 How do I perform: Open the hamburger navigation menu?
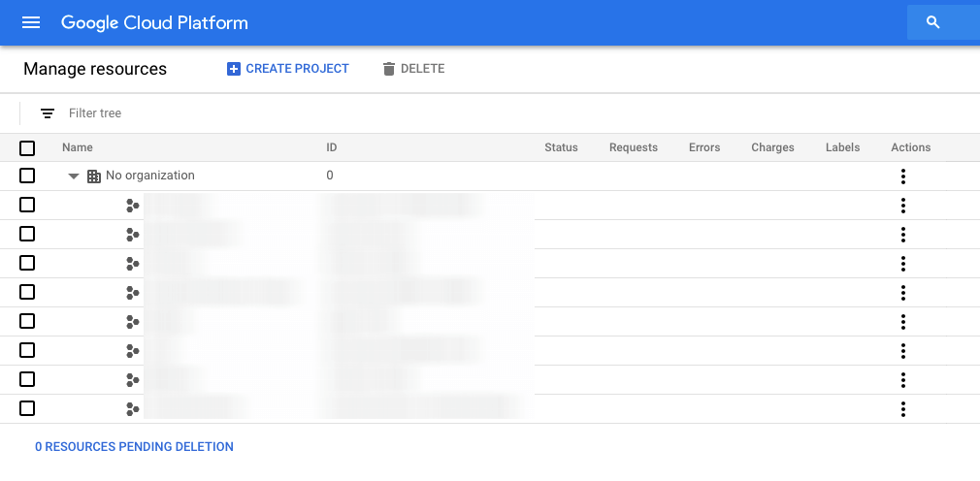(x=31, y=22)
